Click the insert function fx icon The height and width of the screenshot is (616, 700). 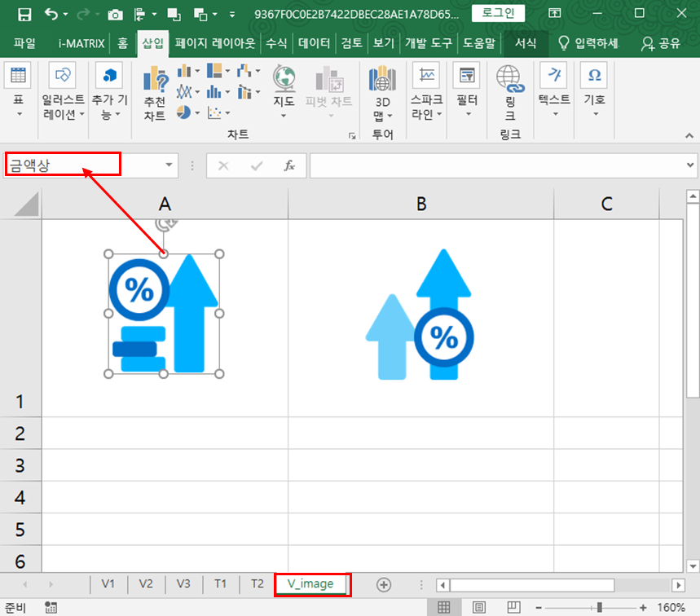click(x=288, y=165)
